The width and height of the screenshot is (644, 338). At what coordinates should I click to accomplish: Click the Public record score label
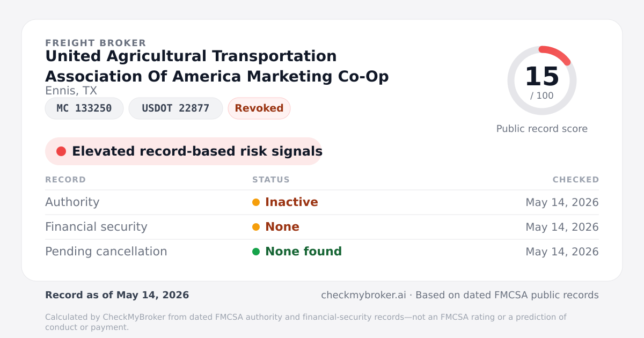(542, 129)
